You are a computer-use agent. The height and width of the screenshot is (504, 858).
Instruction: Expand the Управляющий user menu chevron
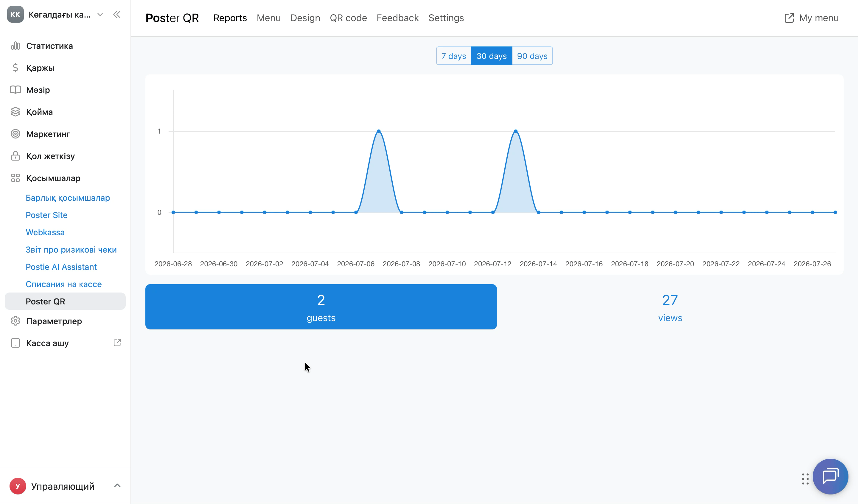pyautogui.click(x=117, y=486)
